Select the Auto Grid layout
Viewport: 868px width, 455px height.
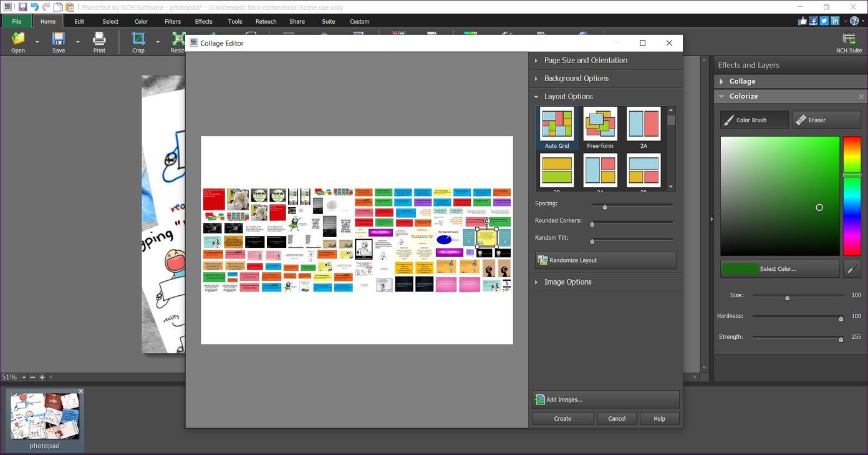[557, 128]
